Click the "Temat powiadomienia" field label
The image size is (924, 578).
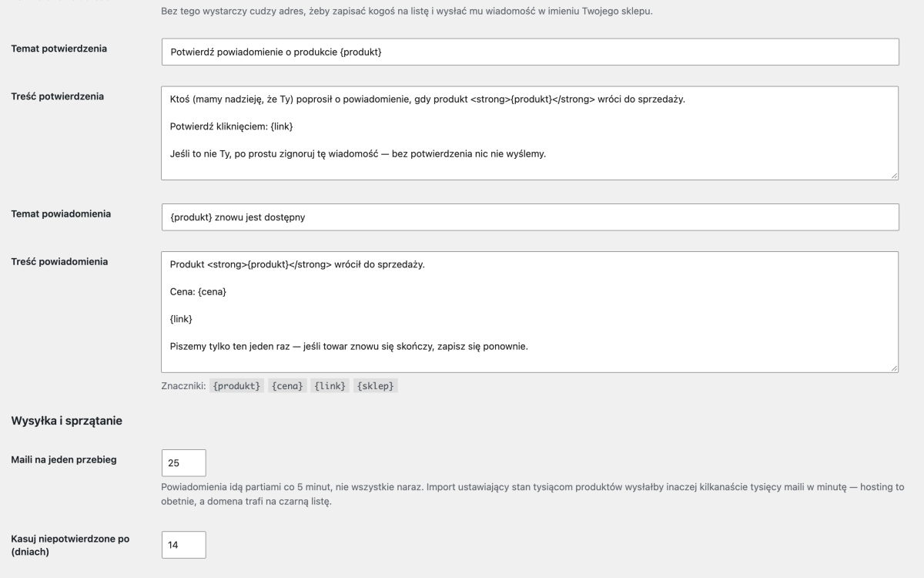[61, 213]
